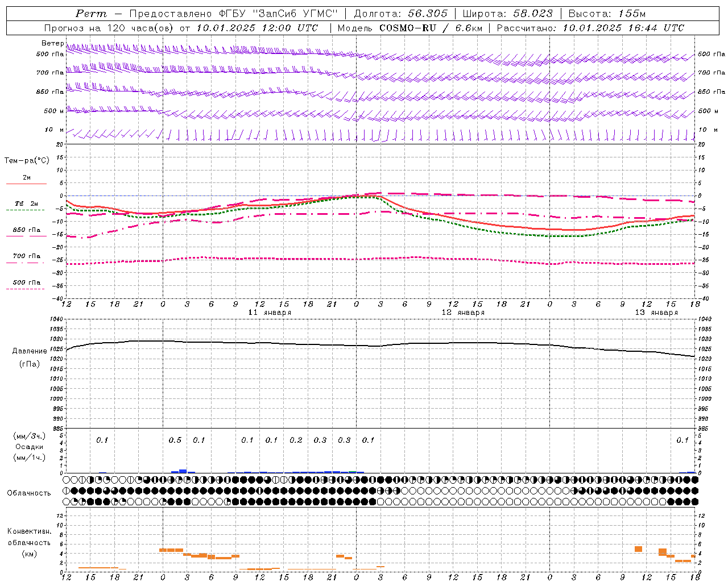The height and width of the screenshot is (582, 728).
Task: Click the "Perm" station title
Action: pos(91,14)
